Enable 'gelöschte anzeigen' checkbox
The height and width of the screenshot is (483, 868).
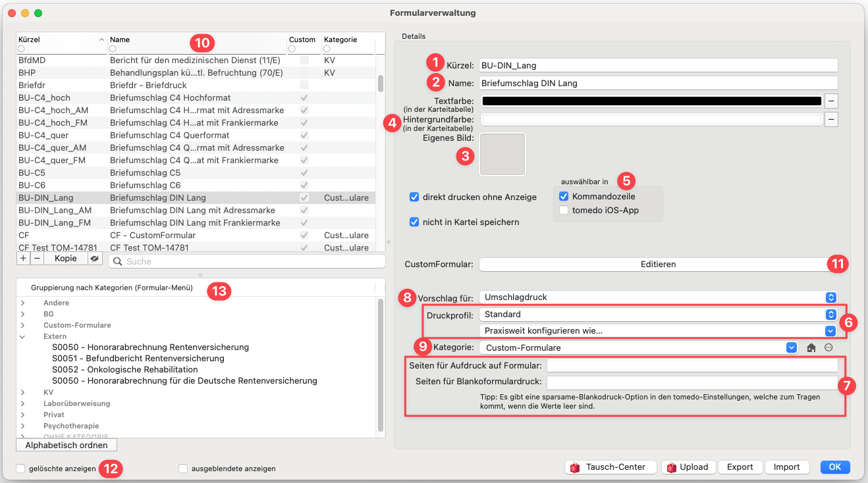point(20,469)
